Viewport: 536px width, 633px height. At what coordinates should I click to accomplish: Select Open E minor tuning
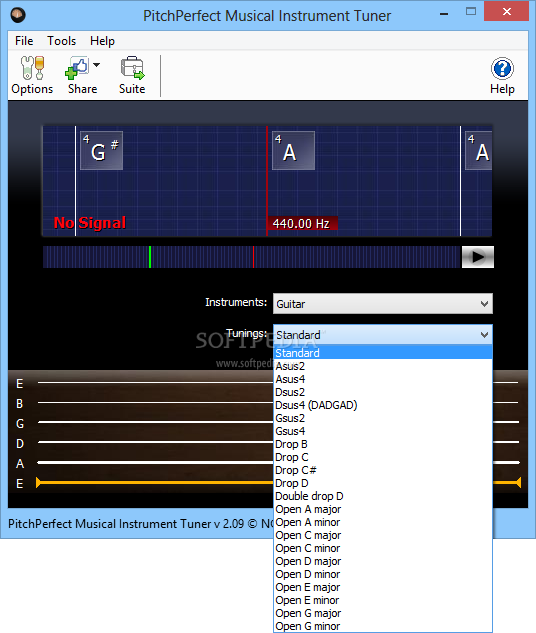[383, 600]
